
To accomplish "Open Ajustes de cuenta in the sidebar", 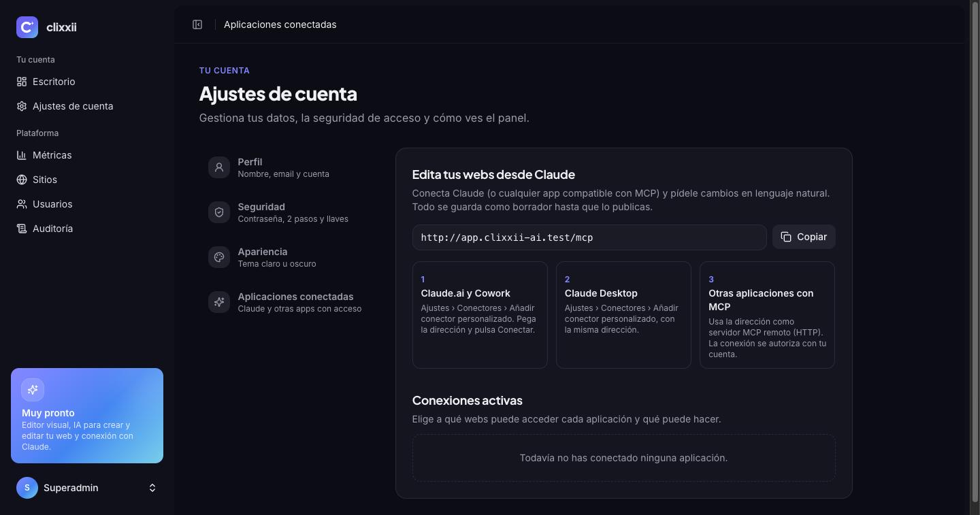I will [x=87, y=106].
